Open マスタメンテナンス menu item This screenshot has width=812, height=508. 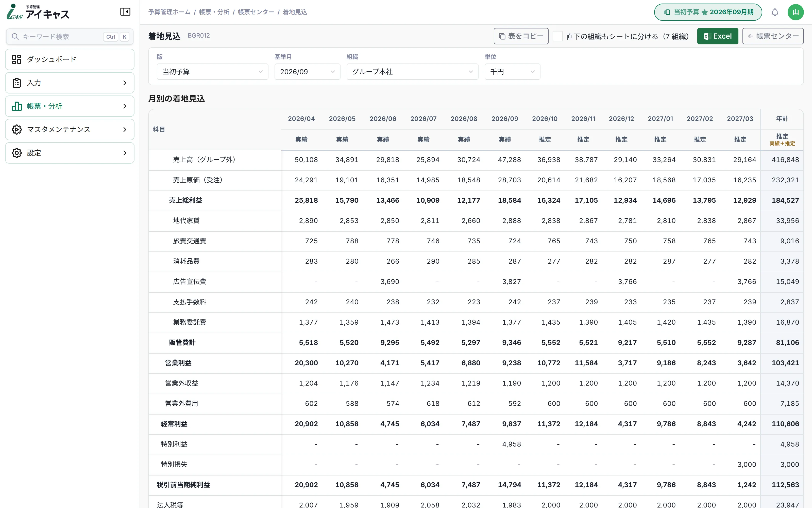point(70,129)
